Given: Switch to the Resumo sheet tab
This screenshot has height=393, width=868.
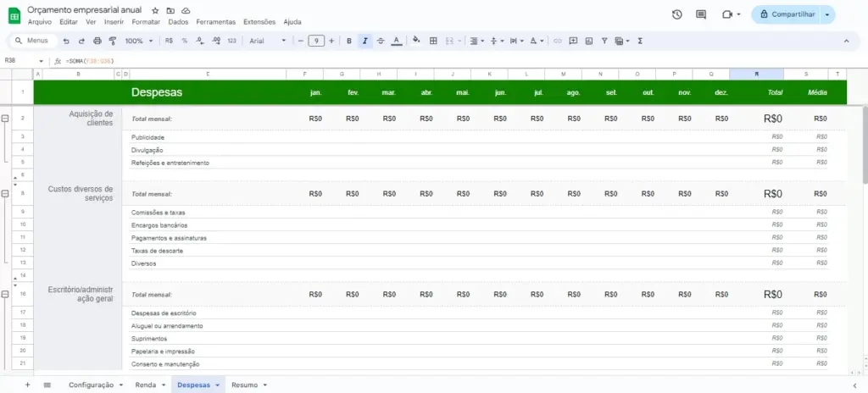Looking at the screenshot, I should (x=249, y=385).
